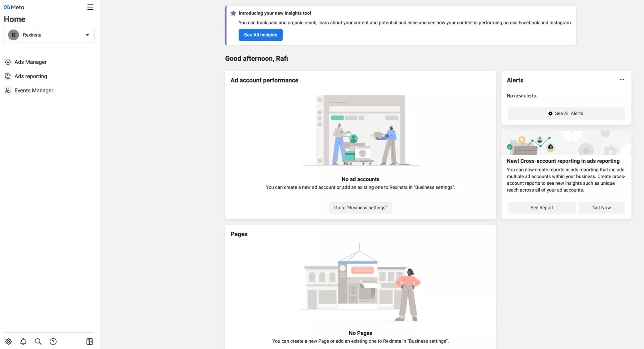
Task: Click the search icon in bottom bar
Action: click(x=38, y=341)
